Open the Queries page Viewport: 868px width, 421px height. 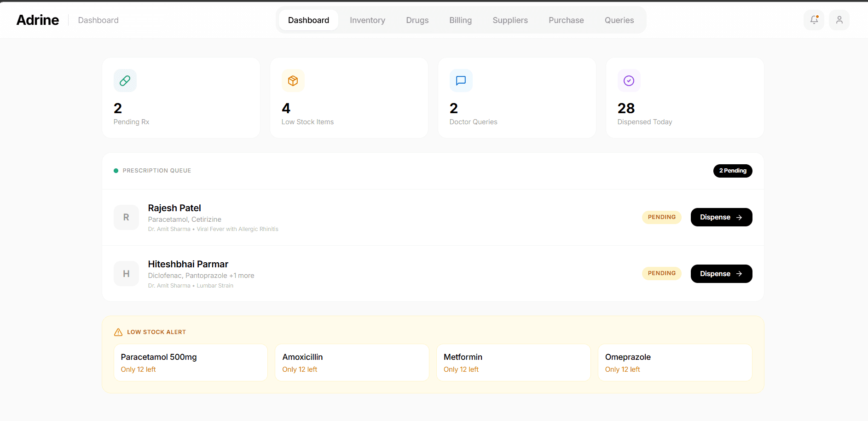pos(619,20)
